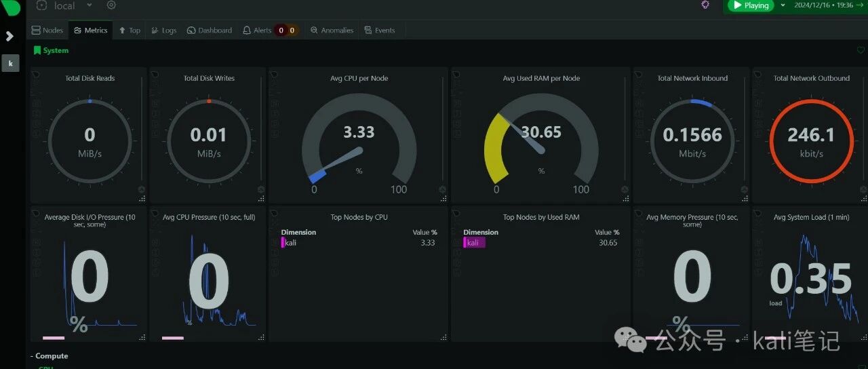Click the Disk I/O Pressure resize handle
The height and width of the screenshot is (369, 868).
pyautogui.click(x=142, y=337)
